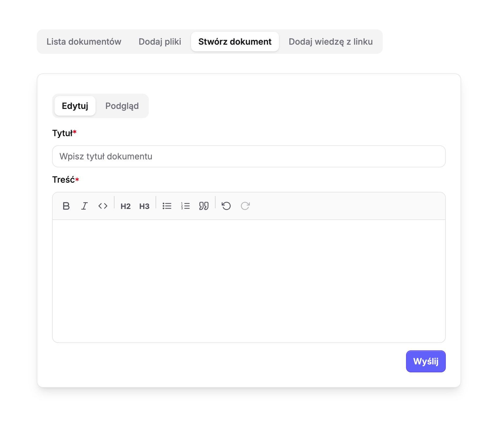This screenshot has height=421, width=504.
Task: Select the Stwórz dokument tab
Action: (235, 42)
